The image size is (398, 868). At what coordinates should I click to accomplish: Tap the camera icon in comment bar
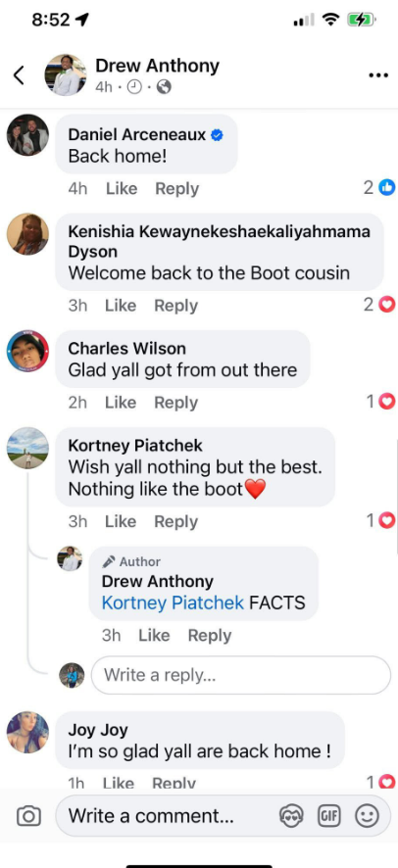coord(28,815)
